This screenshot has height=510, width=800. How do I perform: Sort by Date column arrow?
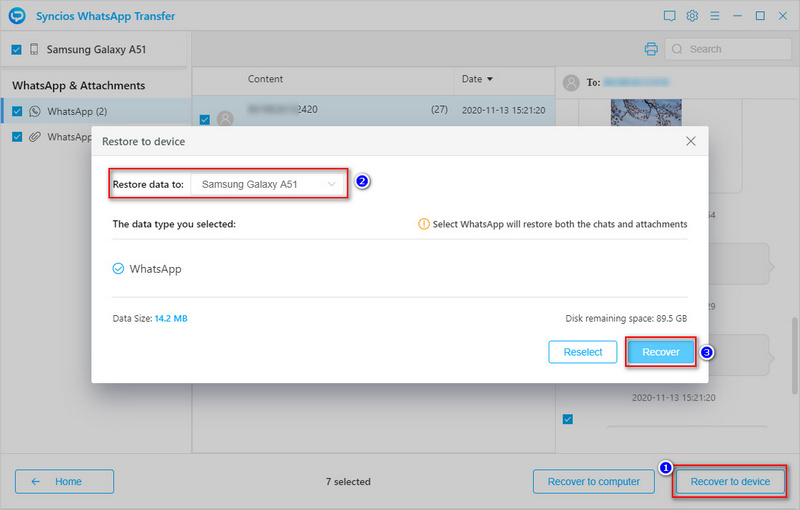click(490, 79)
